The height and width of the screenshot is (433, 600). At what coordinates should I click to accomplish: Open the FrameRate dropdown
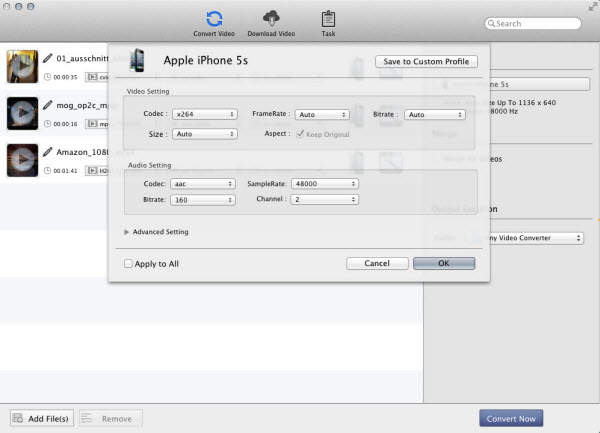pos(322,114)
